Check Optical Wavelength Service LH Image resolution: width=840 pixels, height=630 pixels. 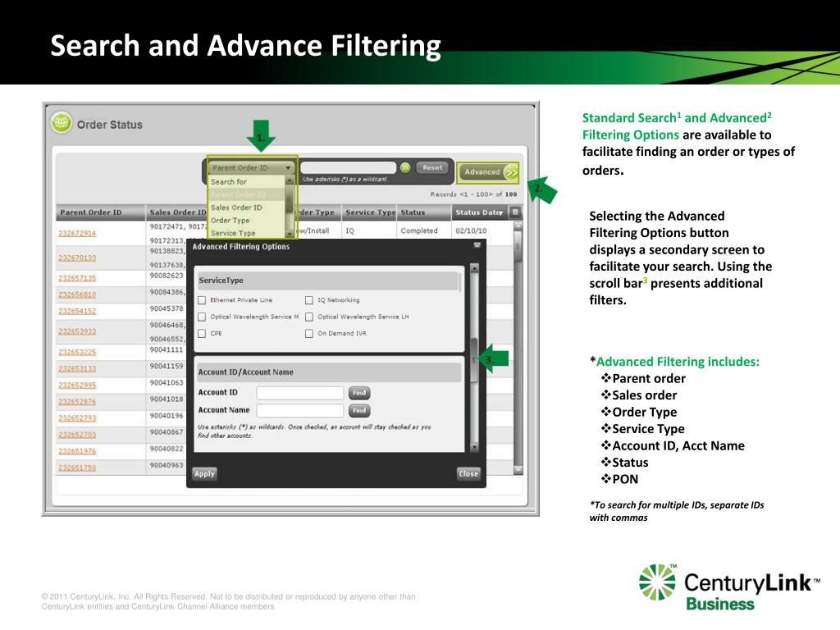tap(309, 317)
